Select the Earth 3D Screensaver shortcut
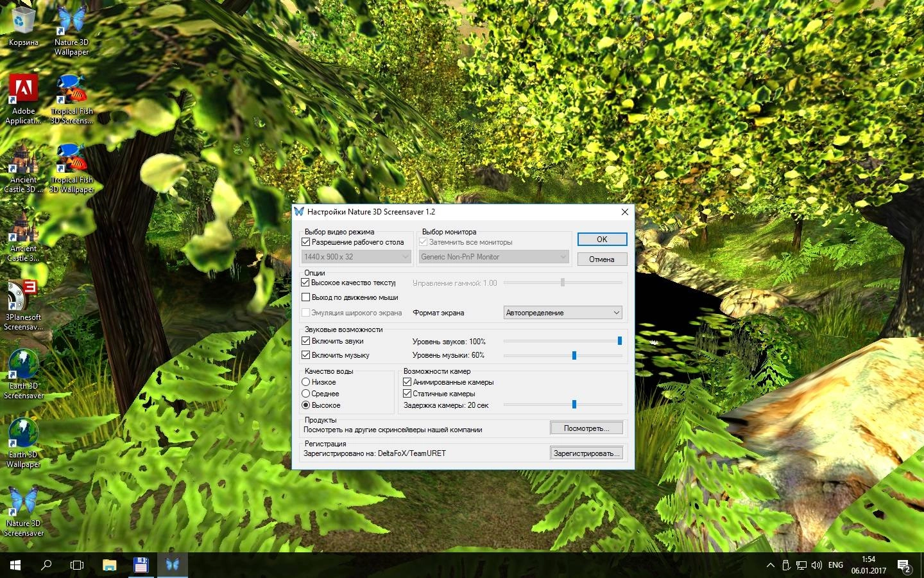 (24, 374)
